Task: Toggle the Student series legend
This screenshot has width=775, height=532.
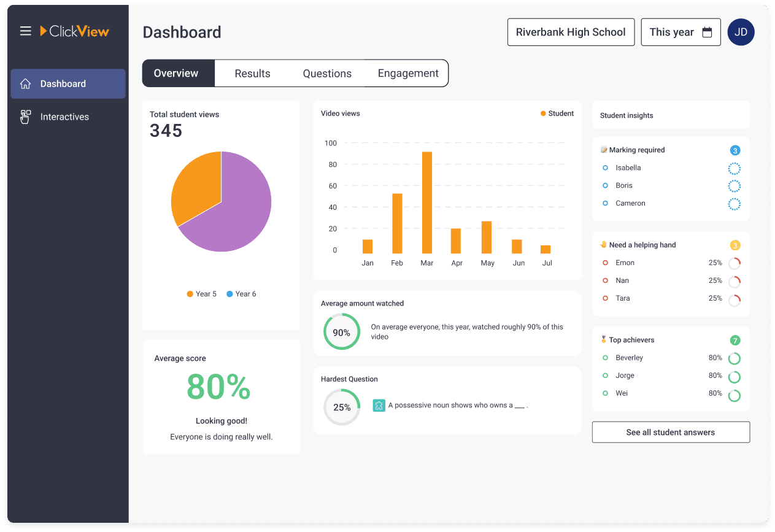Action: (557, 114)
